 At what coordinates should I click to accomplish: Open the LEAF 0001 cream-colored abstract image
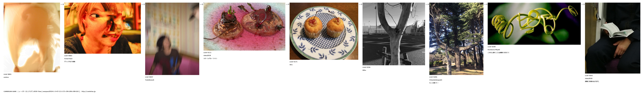tap(32, 37)
